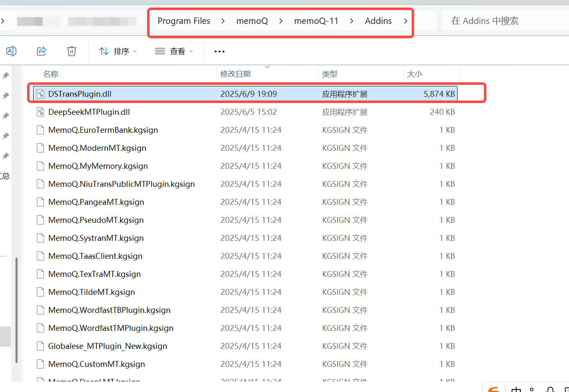Sort by the 修改日期 column header
Screen dimensions: 569x392
[235, 74]
